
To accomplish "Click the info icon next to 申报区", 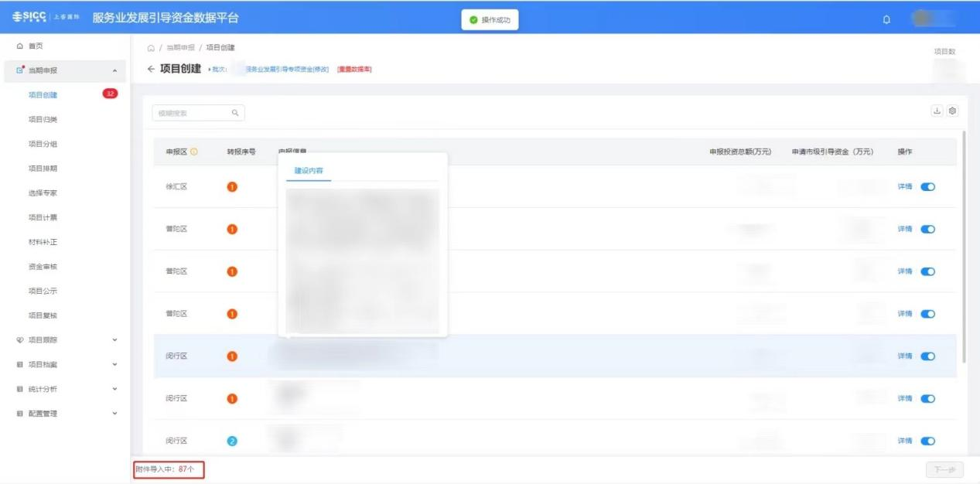I will pos(194,152).
